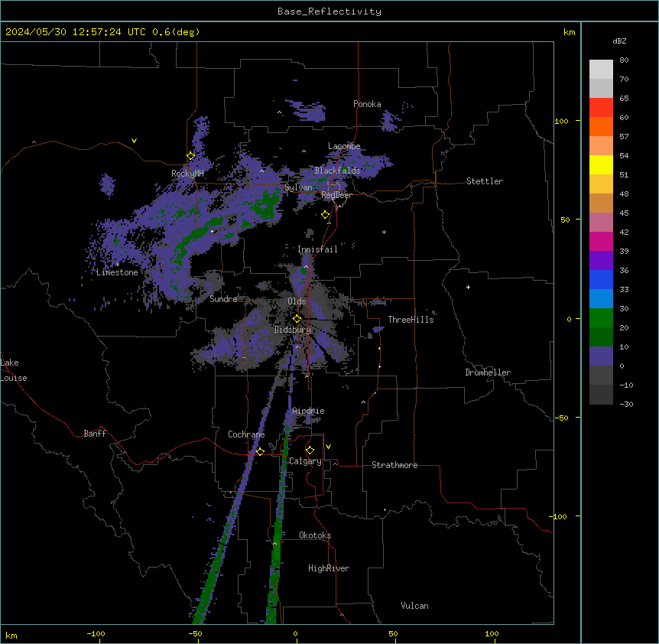Click the Strathmore town label
Viewport: 659px width, 644px height.
394,465
